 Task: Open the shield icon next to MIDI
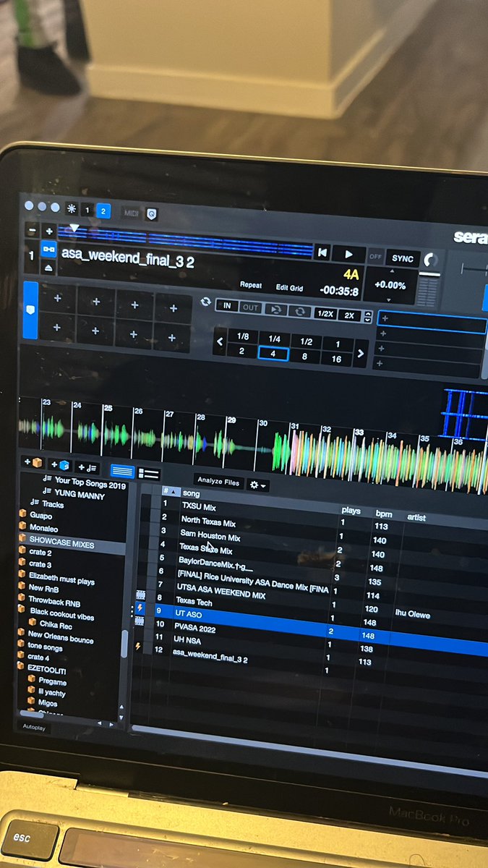pyautogui.click(x=151, y=214)
